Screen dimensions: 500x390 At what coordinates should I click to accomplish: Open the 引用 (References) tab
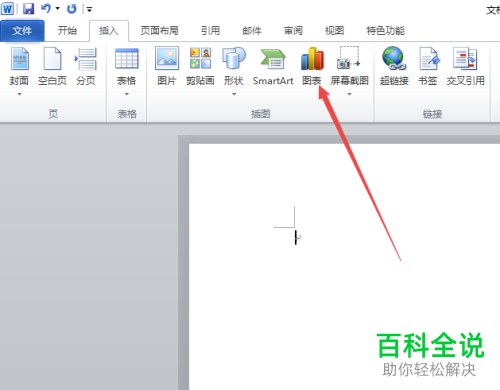point(211,31)
